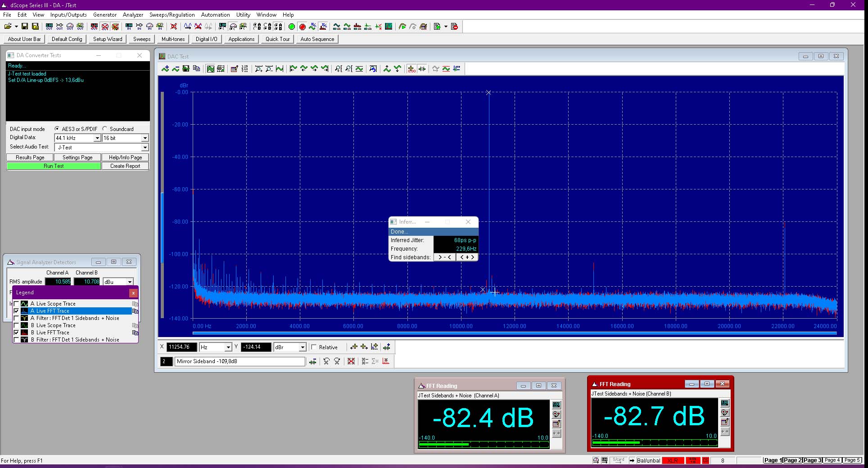Open the Y cursor dBr units dropdown
Viewport: 868px width, 468px height.
click(303, 347)
